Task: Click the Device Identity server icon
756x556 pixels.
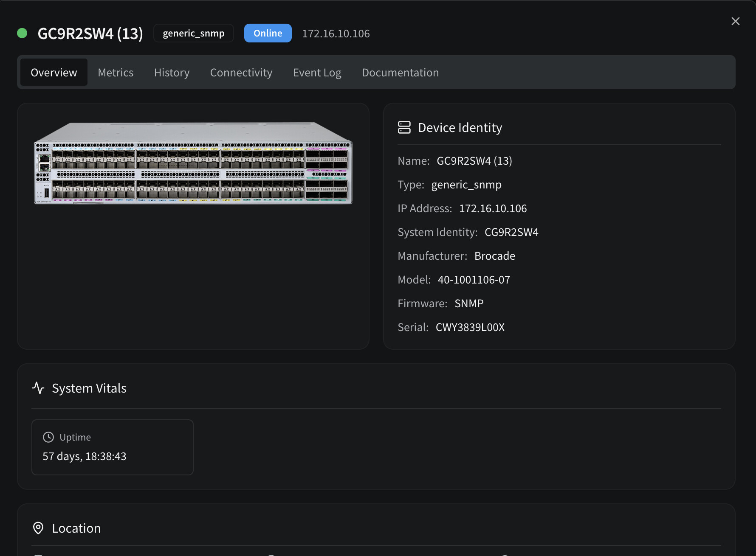Action: click(x=404, y=127)
